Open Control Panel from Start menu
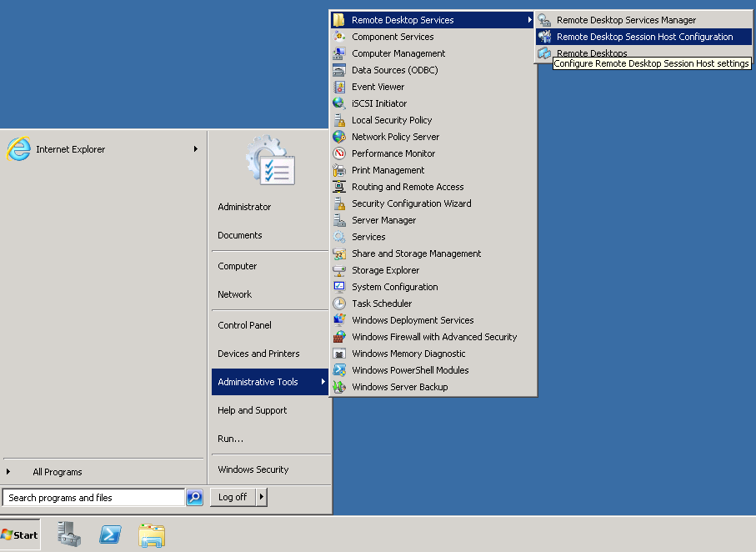 [270, 325]
